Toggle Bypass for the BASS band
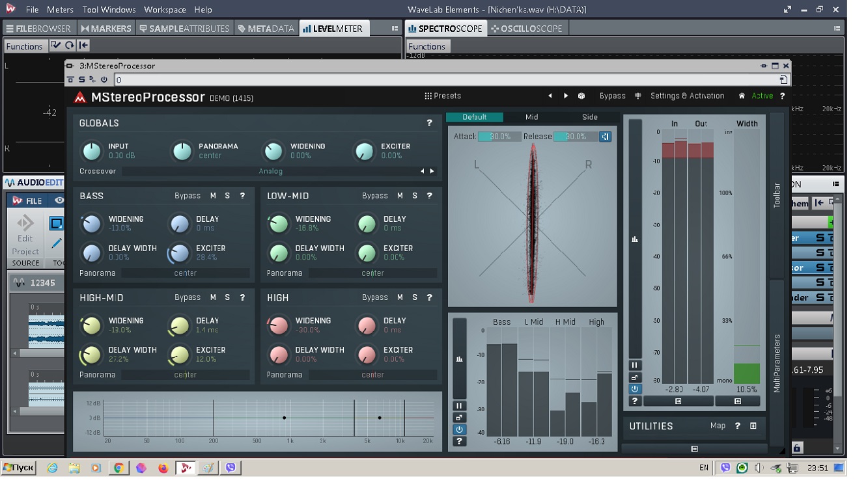Screen dimensions: 868x488 [188, 196]
